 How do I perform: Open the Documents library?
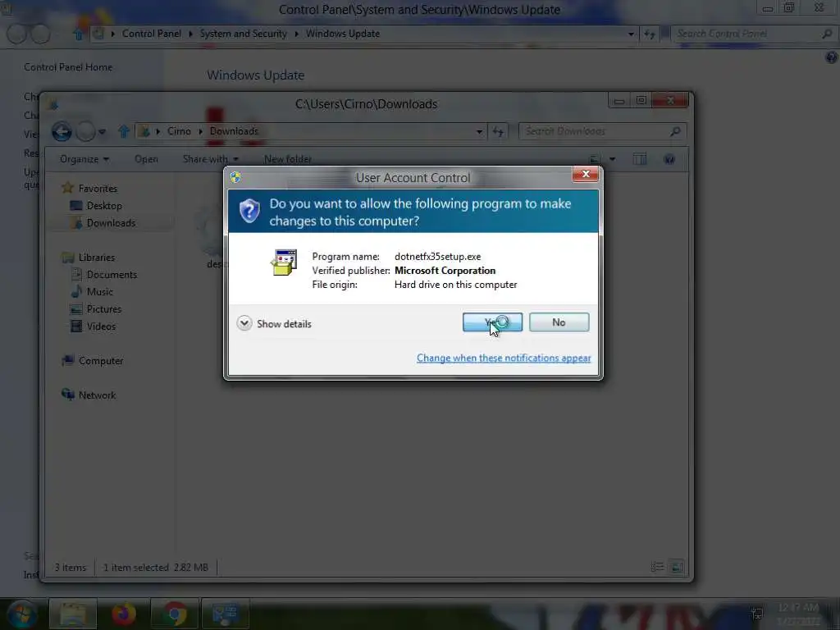click(112, 275)
